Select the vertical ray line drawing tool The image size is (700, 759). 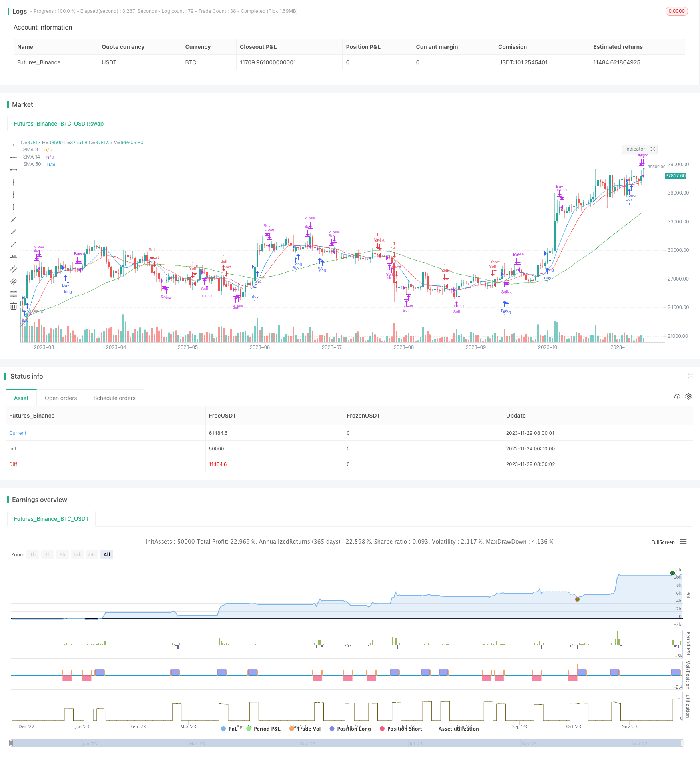(x=14, y=195)
